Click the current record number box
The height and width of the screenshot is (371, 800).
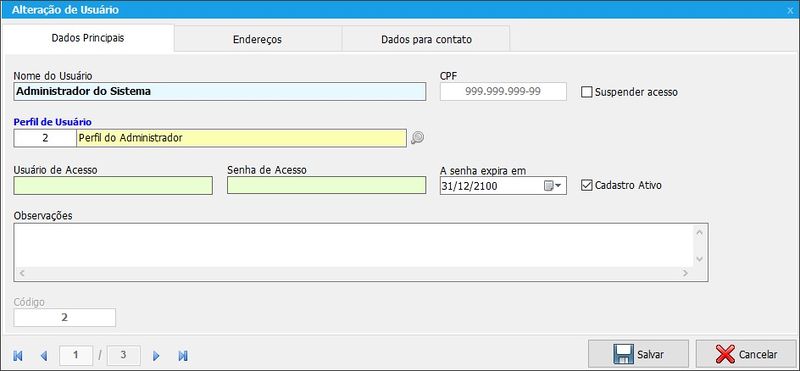(x=76, y=355)
